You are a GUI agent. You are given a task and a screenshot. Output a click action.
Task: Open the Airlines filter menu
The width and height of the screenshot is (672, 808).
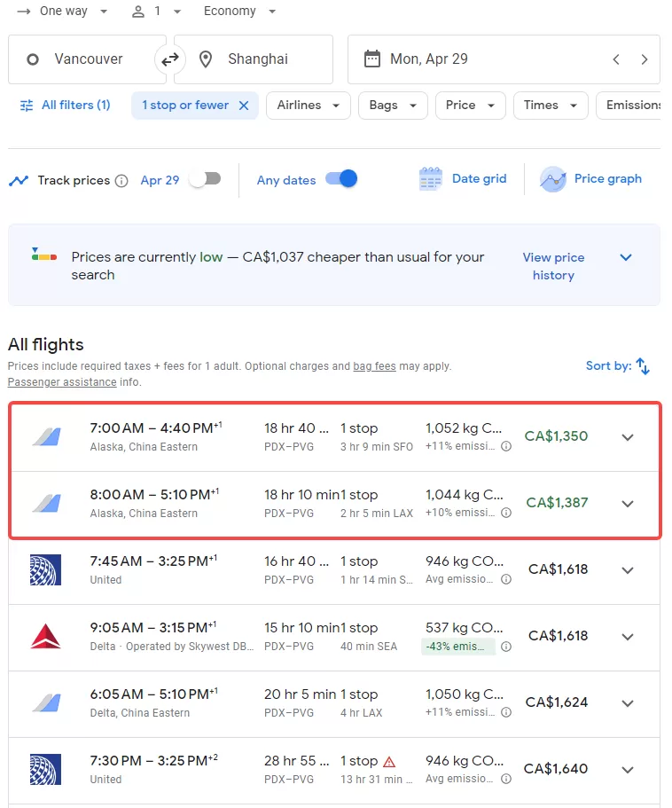tap(309, 106)
